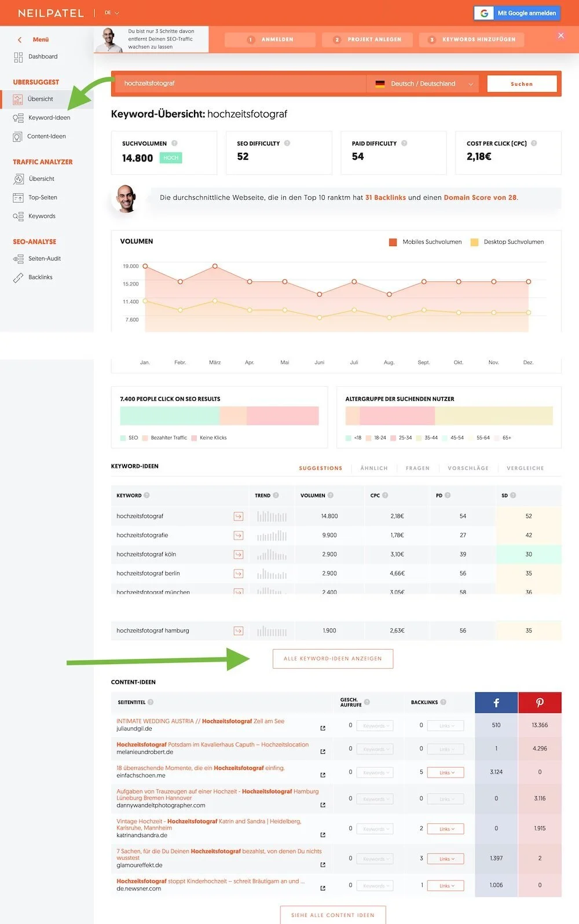The image size is (579, 924).
Task: Click the Pinterest column header icon
Action: 540,703
